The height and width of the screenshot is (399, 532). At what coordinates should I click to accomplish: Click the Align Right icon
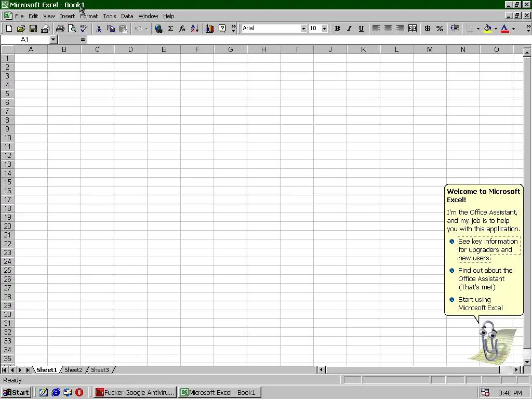click(400, 29)
